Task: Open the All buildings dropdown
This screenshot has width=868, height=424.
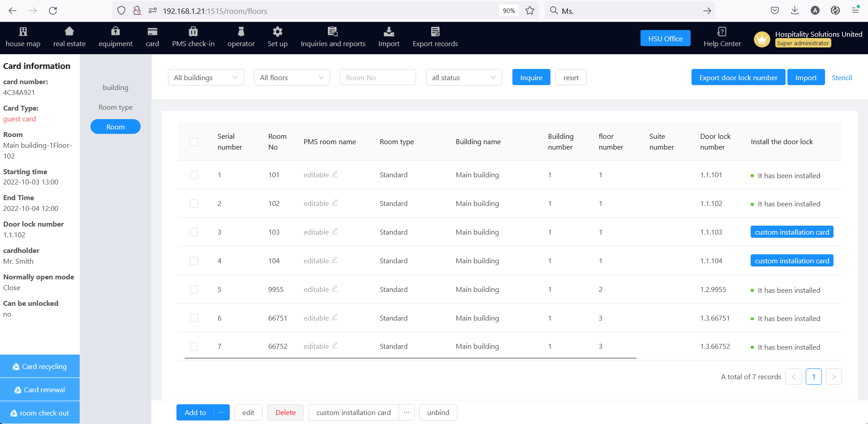Action: tap(206, 77)
